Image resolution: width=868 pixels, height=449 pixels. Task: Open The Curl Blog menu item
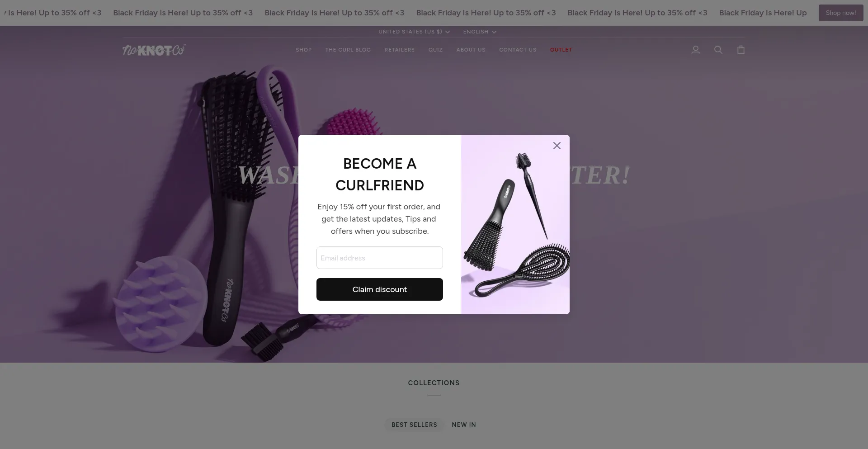click(348, 50)
